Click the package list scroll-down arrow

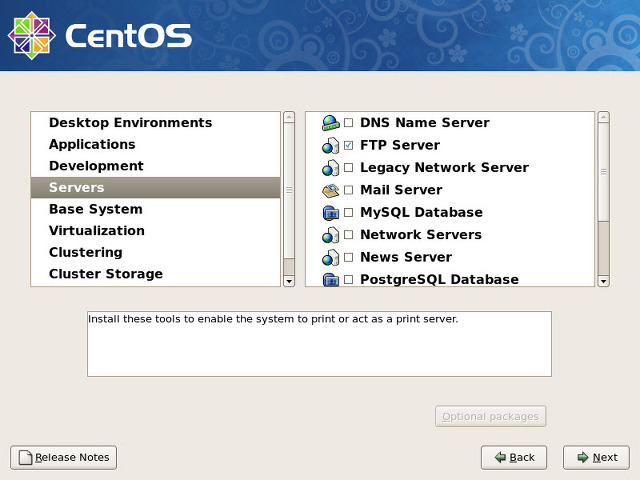coord(604,281)
